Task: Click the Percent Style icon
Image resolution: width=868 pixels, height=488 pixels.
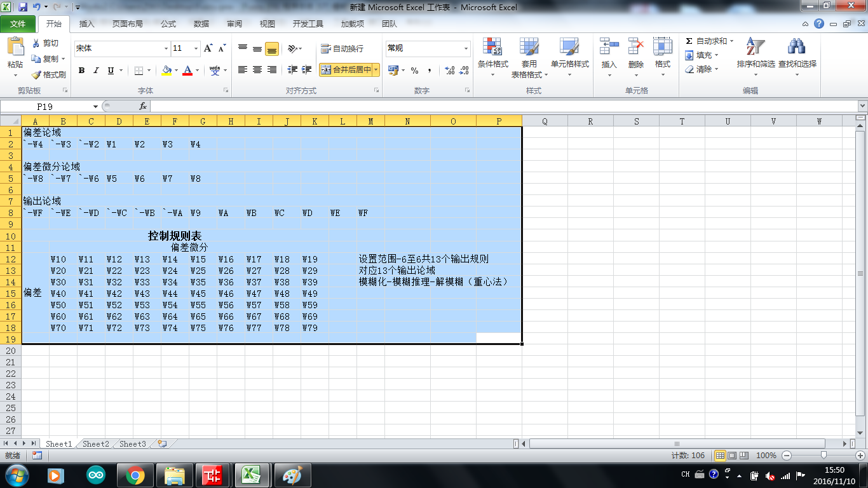Action: pyautogui.click(x=414, y=71)
